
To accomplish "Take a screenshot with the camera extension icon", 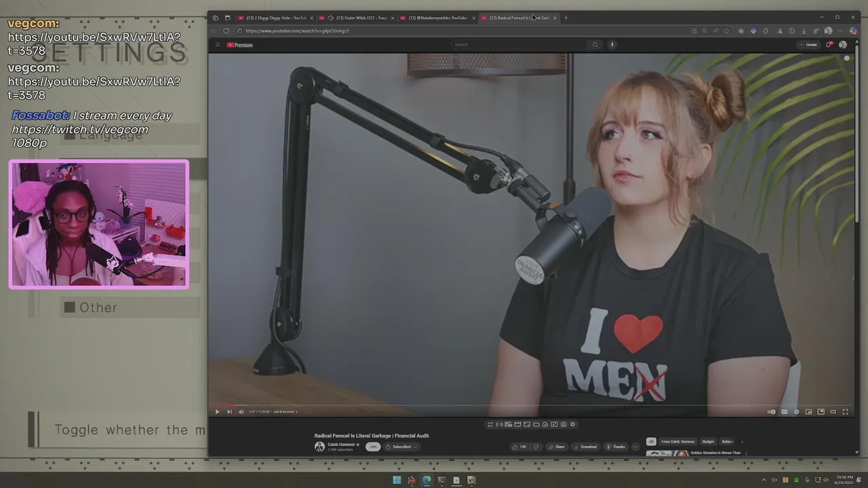I will coord(564,424).
